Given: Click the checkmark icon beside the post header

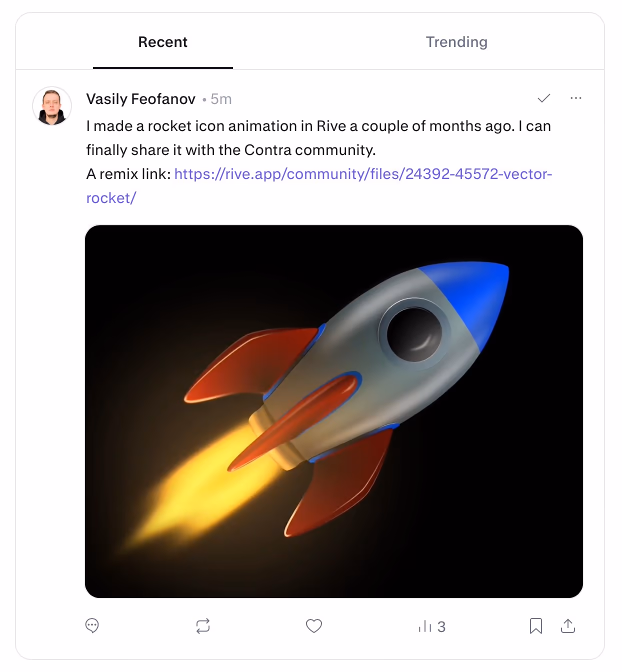Looking at the screenshot, I should [x=544, y=98].
